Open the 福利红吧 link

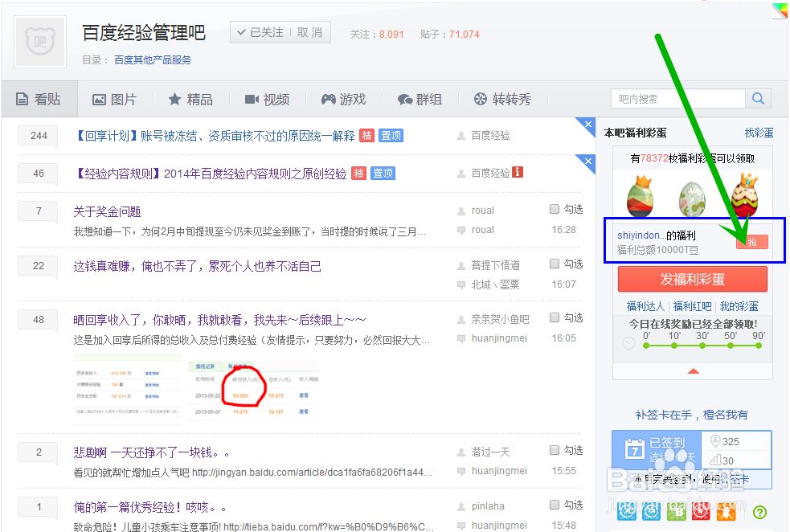pyautogui.click(x=692, y=306)
